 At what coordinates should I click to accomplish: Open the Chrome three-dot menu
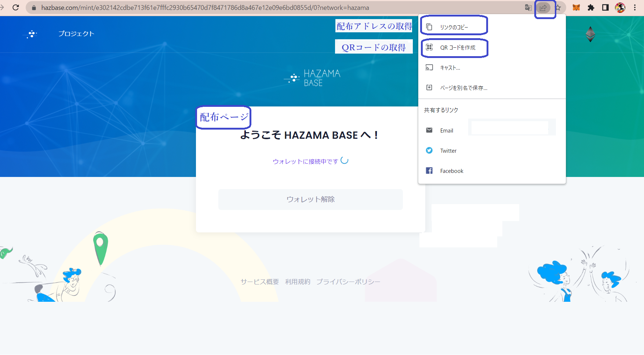point(635,7)
